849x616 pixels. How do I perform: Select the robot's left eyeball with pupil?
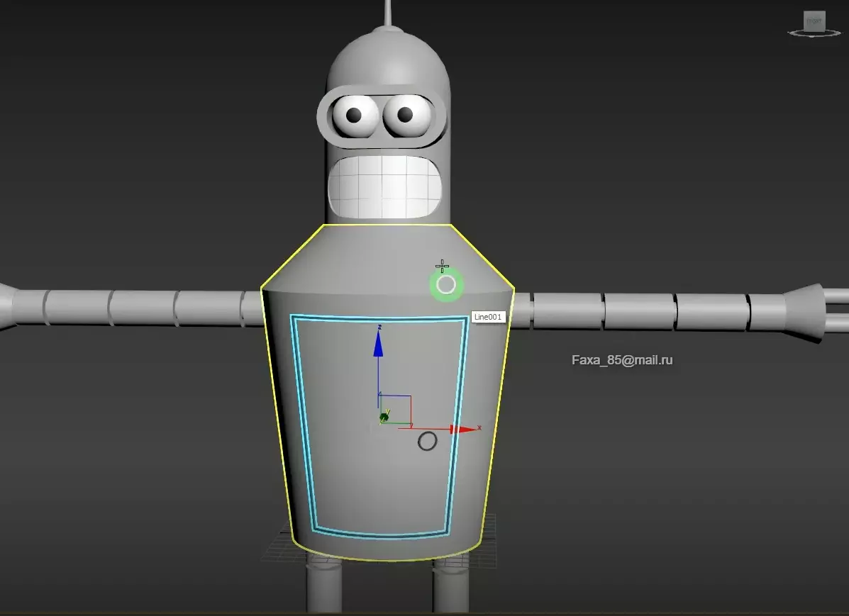coord(355,116)
